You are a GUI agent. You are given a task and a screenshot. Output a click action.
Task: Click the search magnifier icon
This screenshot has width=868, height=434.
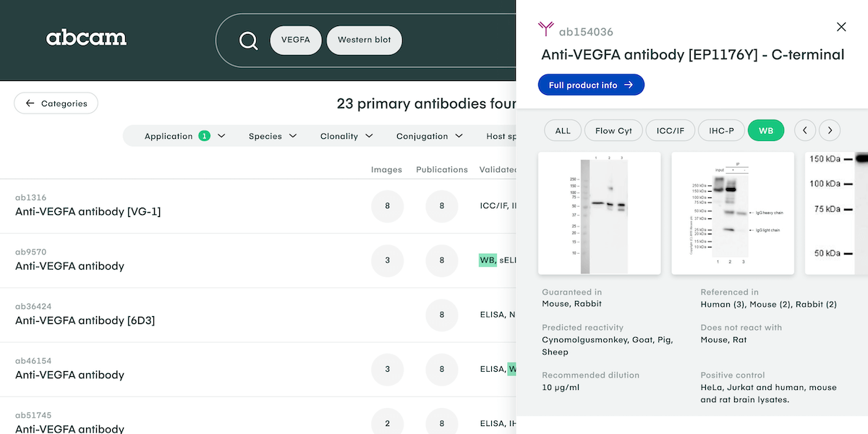tap(248, 41)
